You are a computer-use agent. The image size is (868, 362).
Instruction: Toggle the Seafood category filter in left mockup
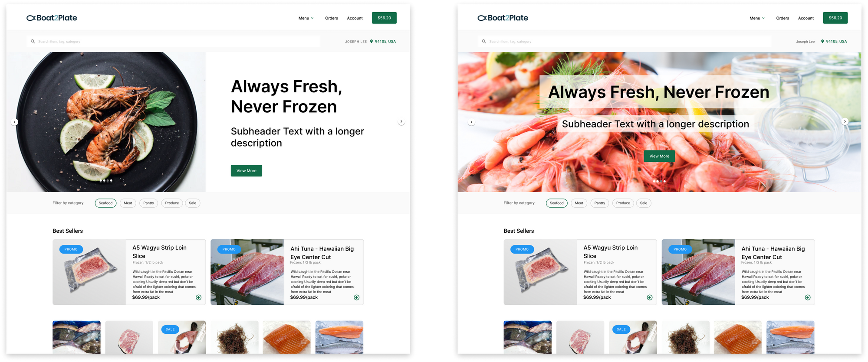point(105,203)
